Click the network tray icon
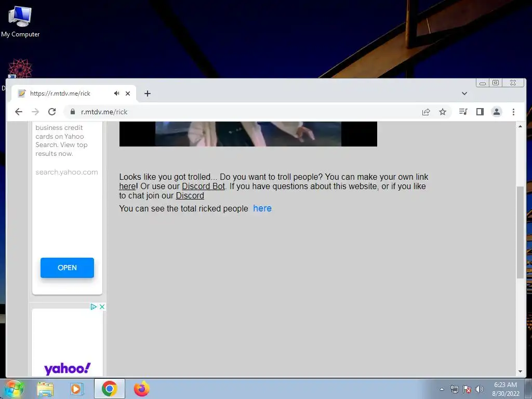 click(x=454, y=390)
